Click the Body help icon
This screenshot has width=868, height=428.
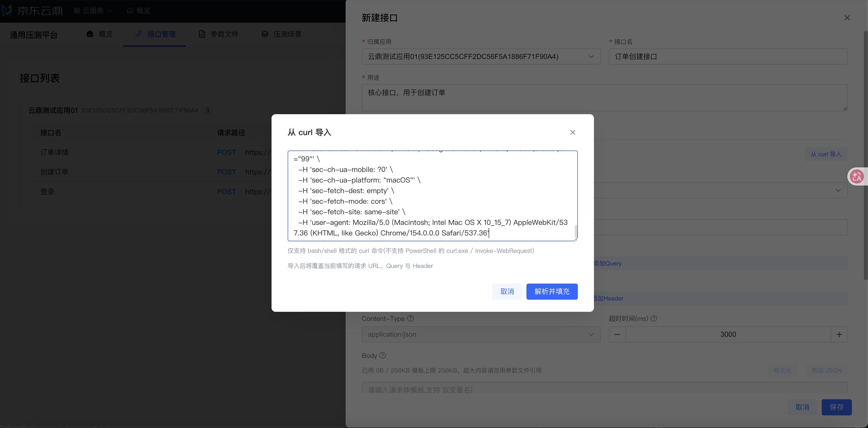coord(382,355)
